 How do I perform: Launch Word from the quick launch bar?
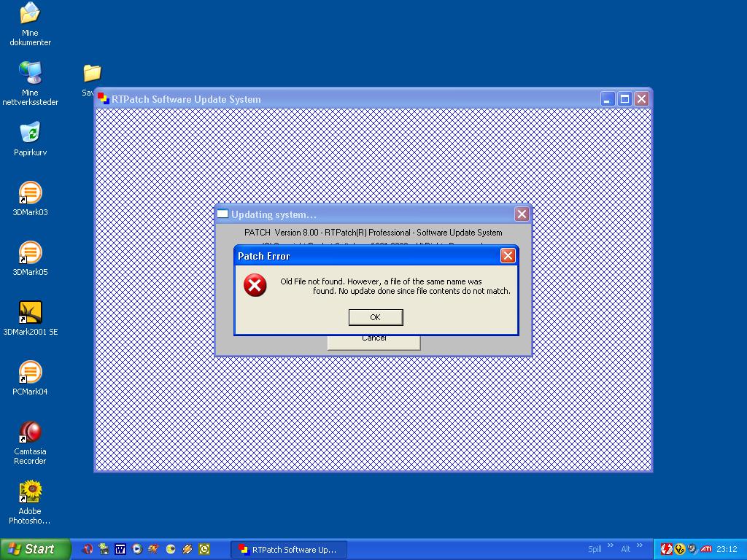[120, 549]
